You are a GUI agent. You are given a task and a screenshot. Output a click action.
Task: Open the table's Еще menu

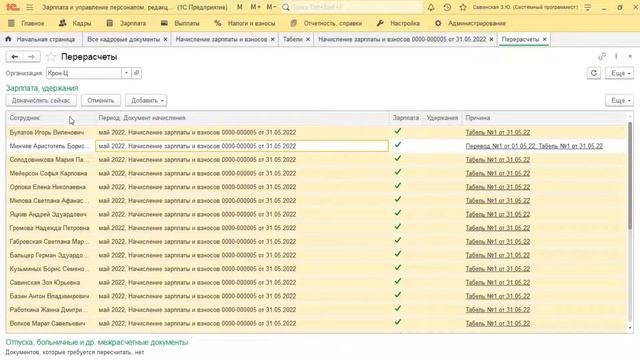[620, 100]
